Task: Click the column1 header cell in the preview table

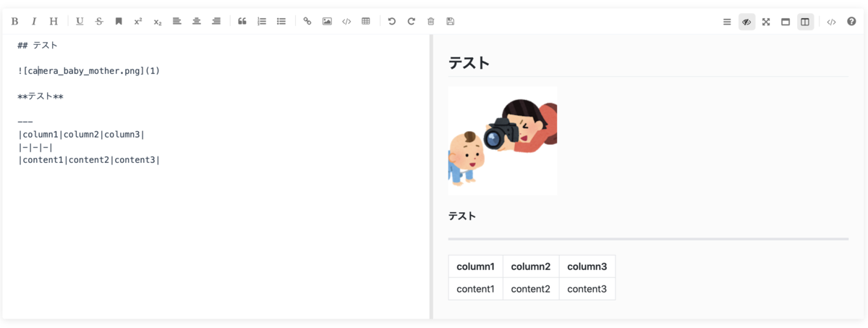Action: point(476,266)
